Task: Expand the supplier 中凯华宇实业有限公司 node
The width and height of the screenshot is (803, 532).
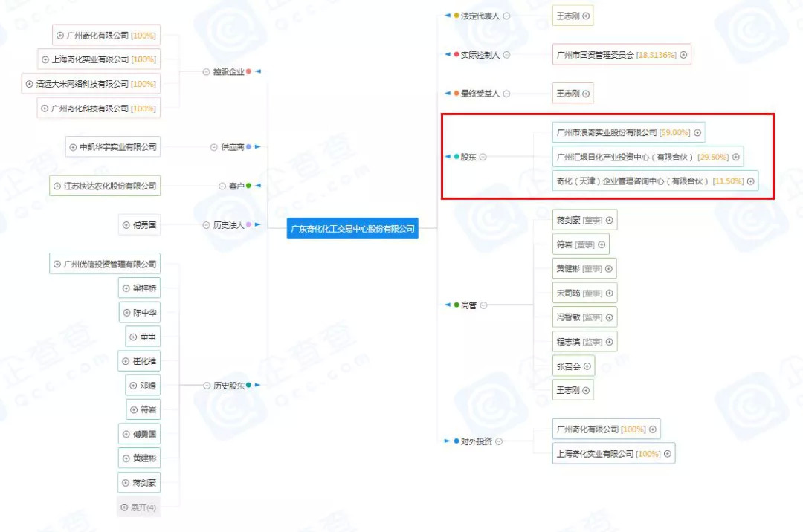Action: [x=73, y=147]
